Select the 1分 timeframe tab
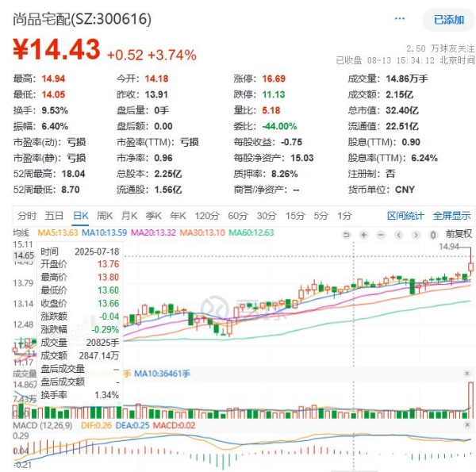 pyautogui.click(x=344, y=216)
